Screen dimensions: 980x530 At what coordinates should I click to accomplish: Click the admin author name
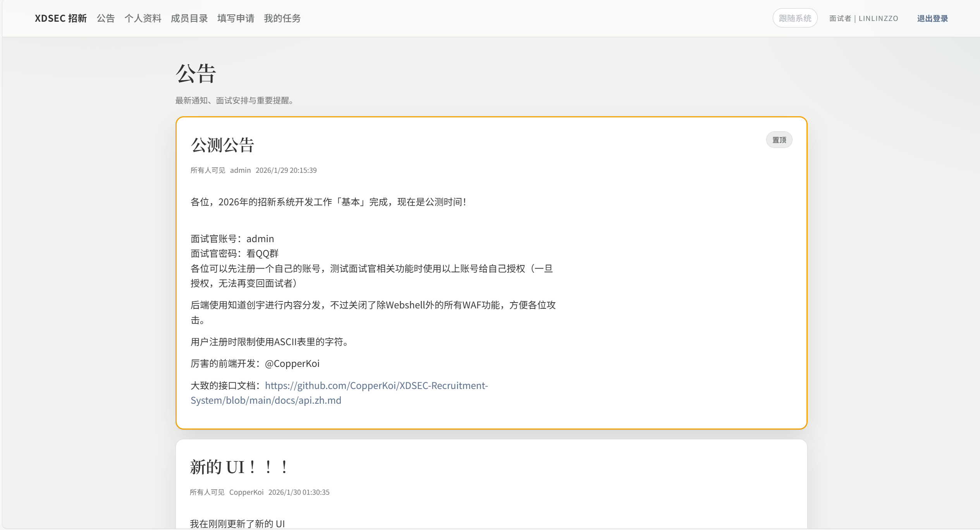pyautogui.click(x=240, y=170)
